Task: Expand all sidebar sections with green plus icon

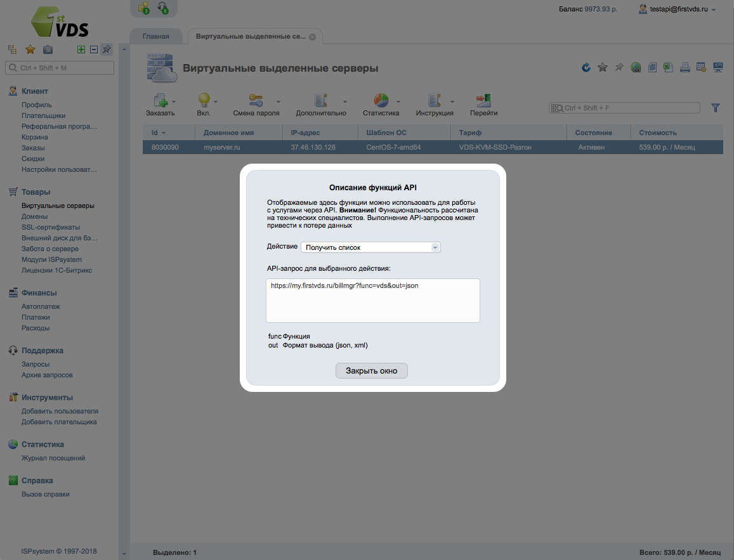Action: pyautogui.click(x=81, y=48)
